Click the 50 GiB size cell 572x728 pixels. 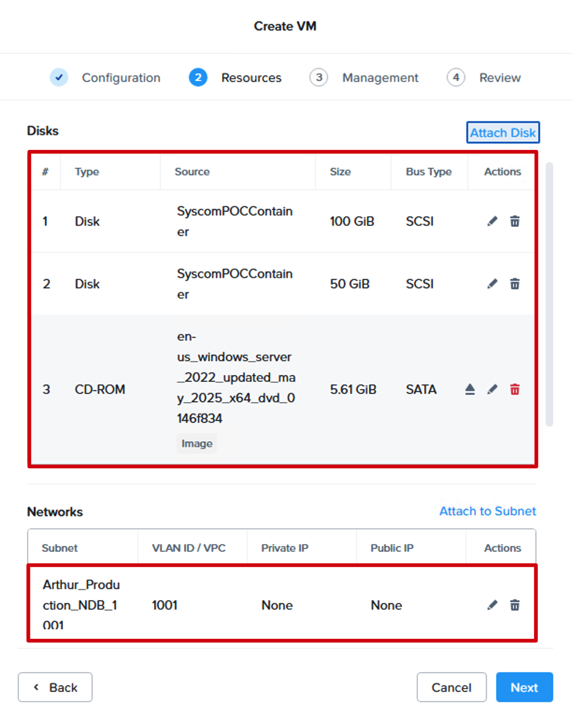[350, 284]
